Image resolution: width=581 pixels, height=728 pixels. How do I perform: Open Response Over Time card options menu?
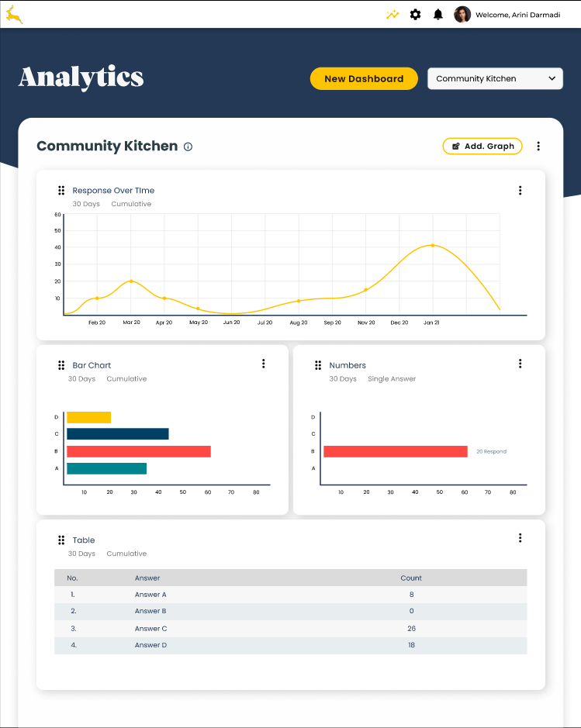click(520, 191)
